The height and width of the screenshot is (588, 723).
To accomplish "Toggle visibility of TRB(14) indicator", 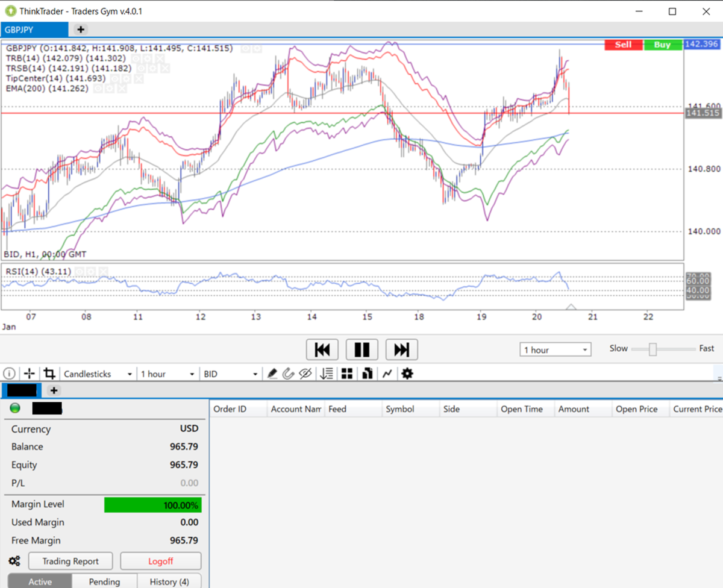I will 136,58.
